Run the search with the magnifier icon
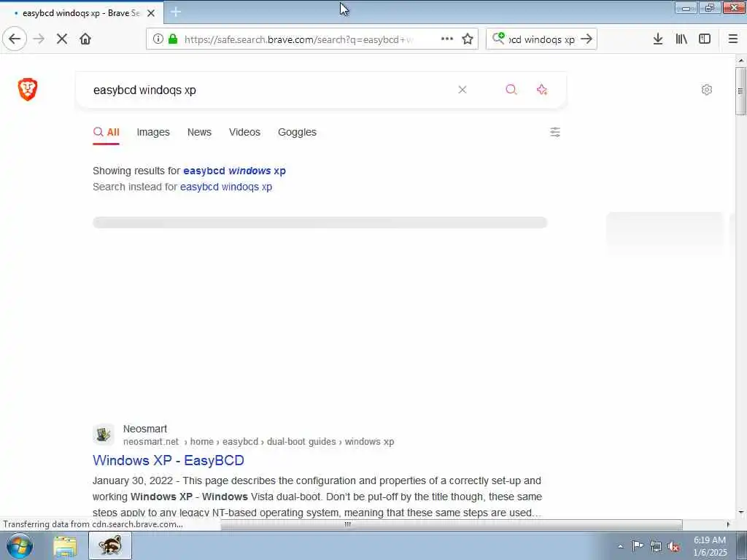The width and height of the screenshot is (747, 560). point(511,90)
